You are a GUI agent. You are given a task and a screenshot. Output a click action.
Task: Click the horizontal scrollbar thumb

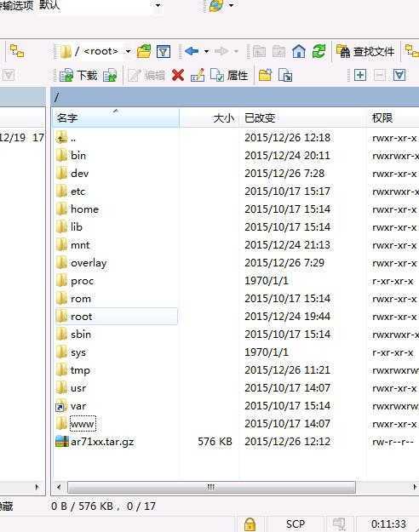point(211,487)
